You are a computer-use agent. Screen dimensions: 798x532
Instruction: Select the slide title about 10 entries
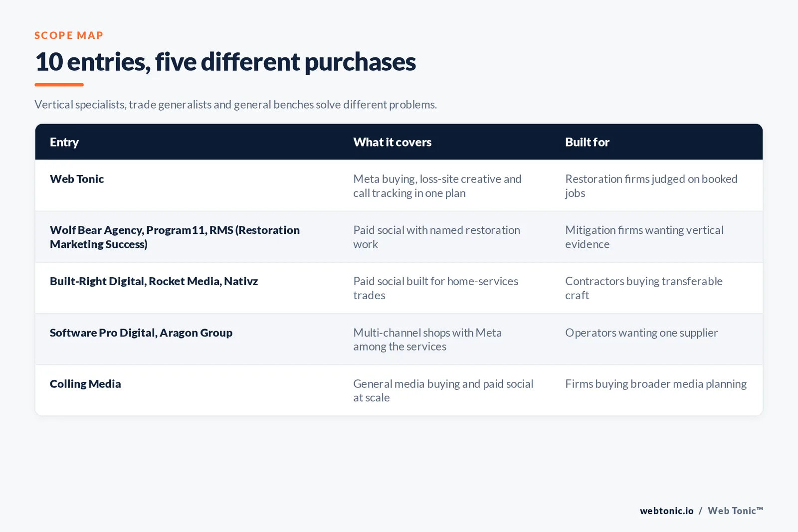225,62
